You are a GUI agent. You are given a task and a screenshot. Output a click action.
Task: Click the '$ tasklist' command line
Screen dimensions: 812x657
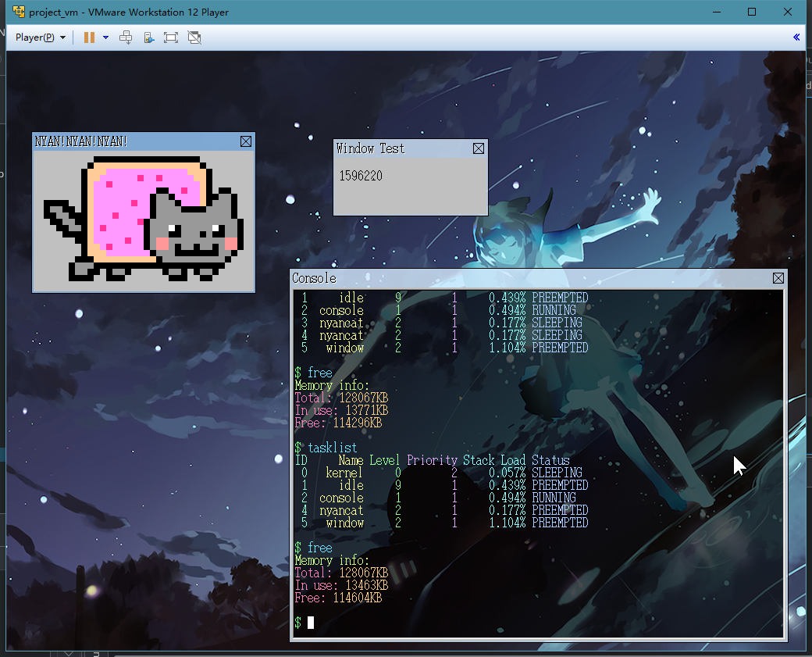(326, 447)
